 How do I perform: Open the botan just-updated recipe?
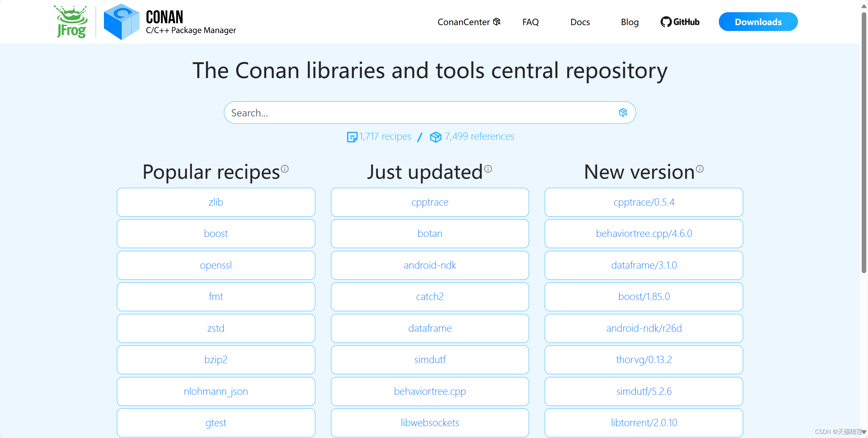click(x=430, y=233)
